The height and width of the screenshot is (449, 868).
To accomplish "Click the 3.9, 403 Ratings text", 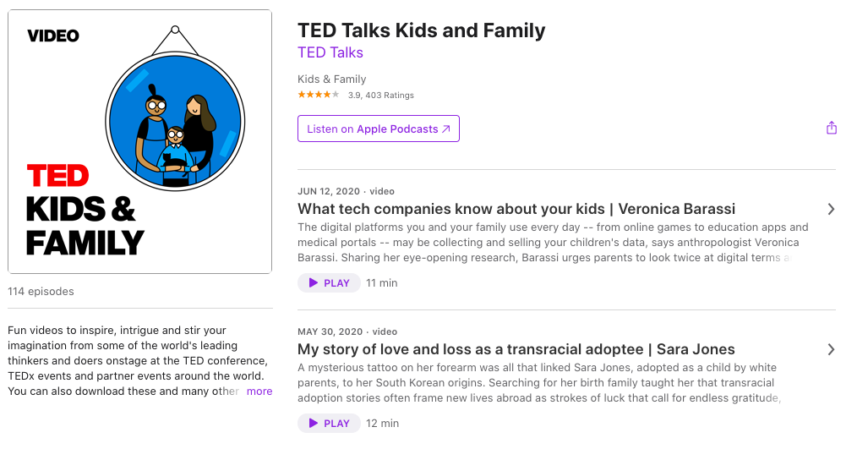I will coord(381,96).
